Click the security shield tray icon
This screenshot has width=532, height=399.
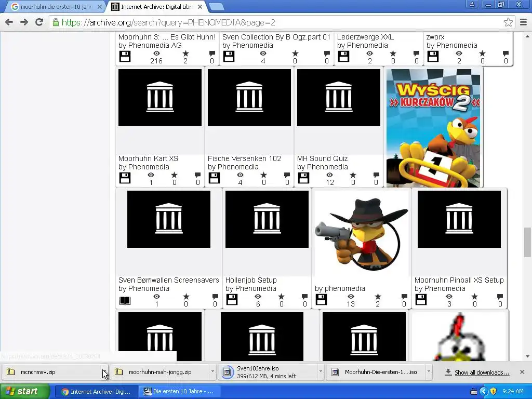pos(494,392)
